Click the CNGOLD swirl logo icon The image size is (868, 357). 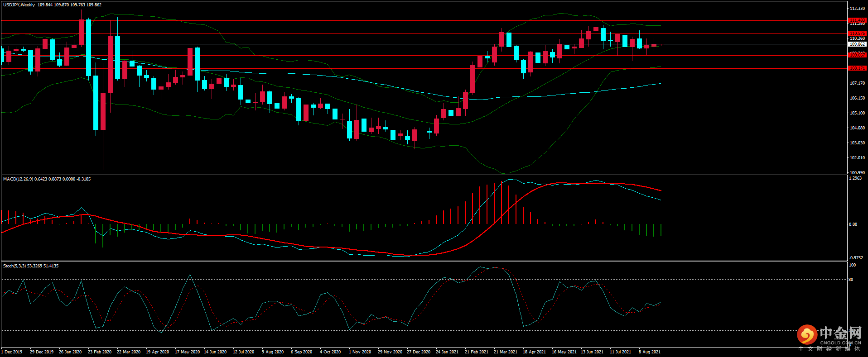pyautogui.click(x=807, y=335)
